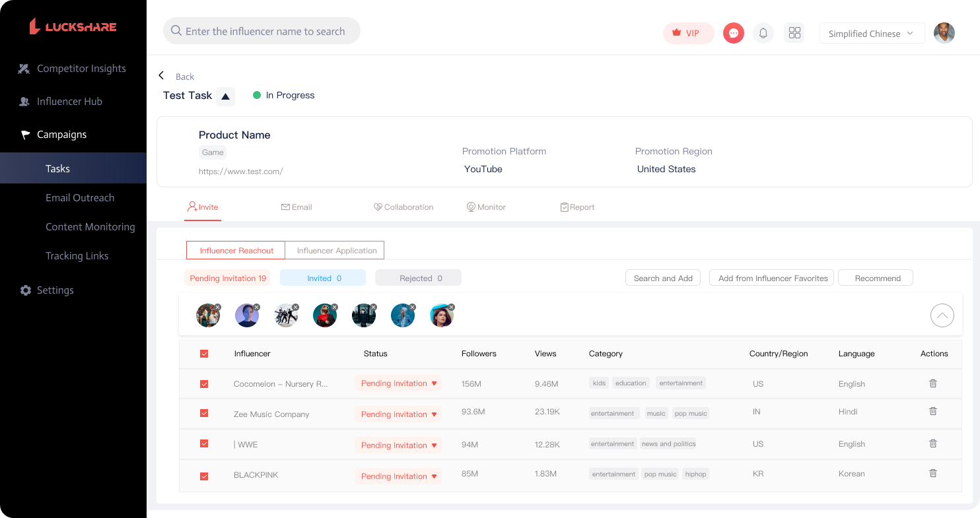Click the influencer name search field
Viewport: 980px width, 518px height.
click(x=262, y=31)
